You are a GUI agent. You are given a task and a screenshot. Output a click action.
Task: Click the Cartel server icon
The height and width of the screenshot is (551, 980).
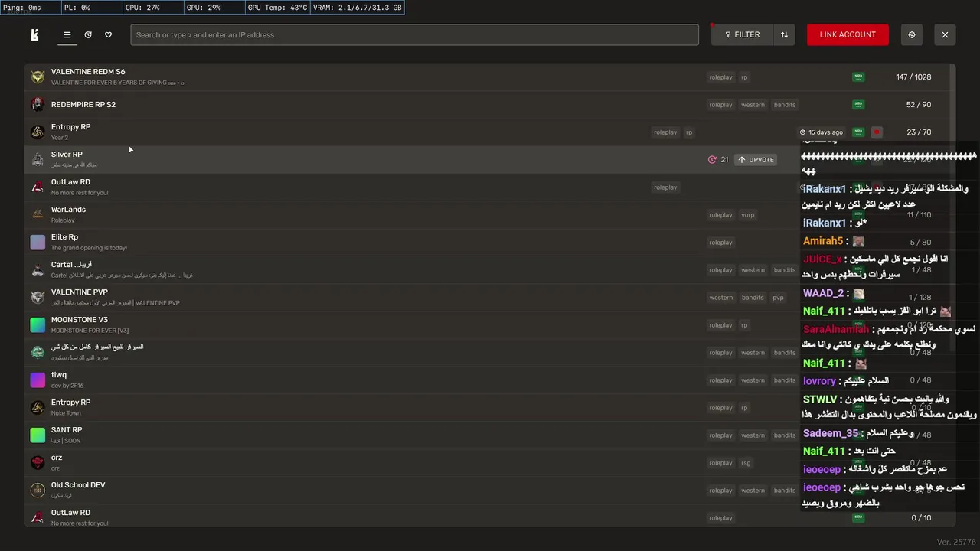pos(38,269)
